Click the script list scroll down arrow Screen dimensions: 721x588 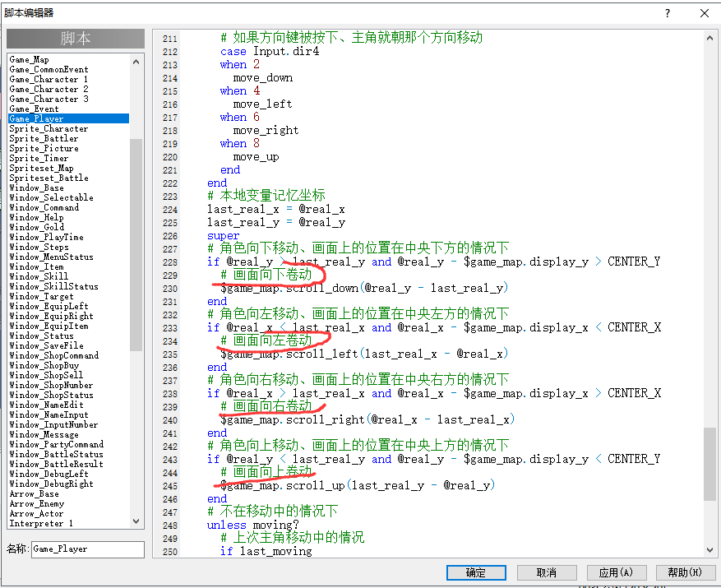(x=136, y=521)
